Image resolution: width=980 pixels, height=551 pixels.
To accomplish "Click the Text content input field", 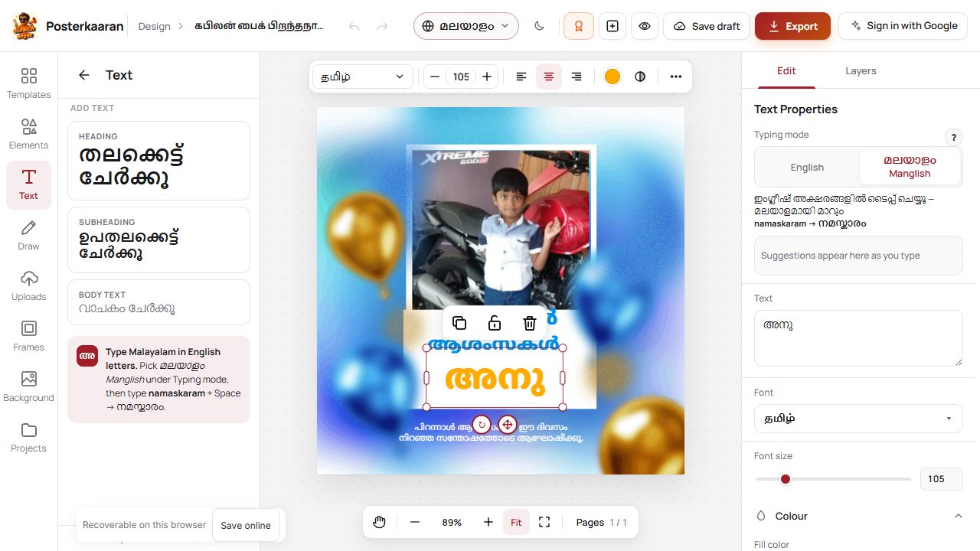I will pyautogui.click(x=858, y=338).
